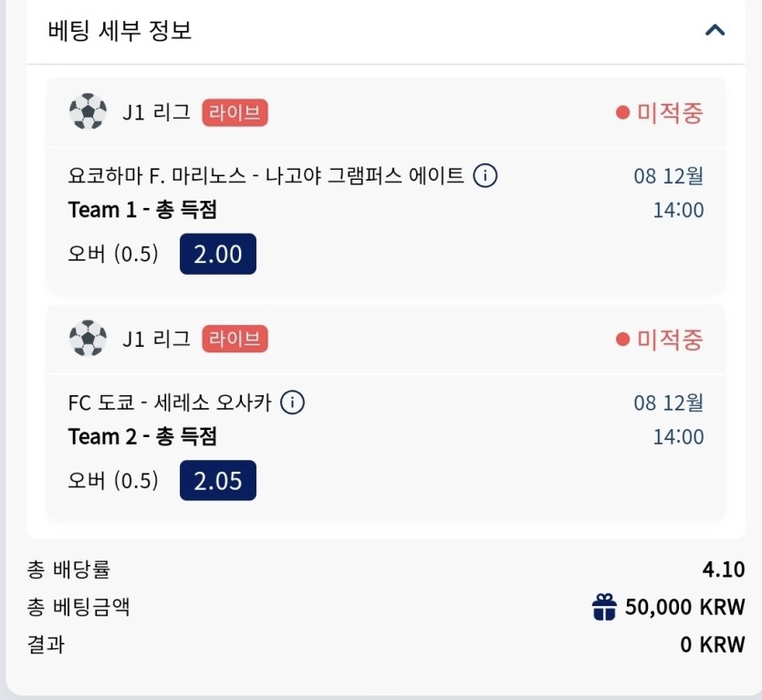Image resolution: width=762 pixels, height=700 pixels.
Task: Select the 2.05 odds box
Action: click(218, 480)
